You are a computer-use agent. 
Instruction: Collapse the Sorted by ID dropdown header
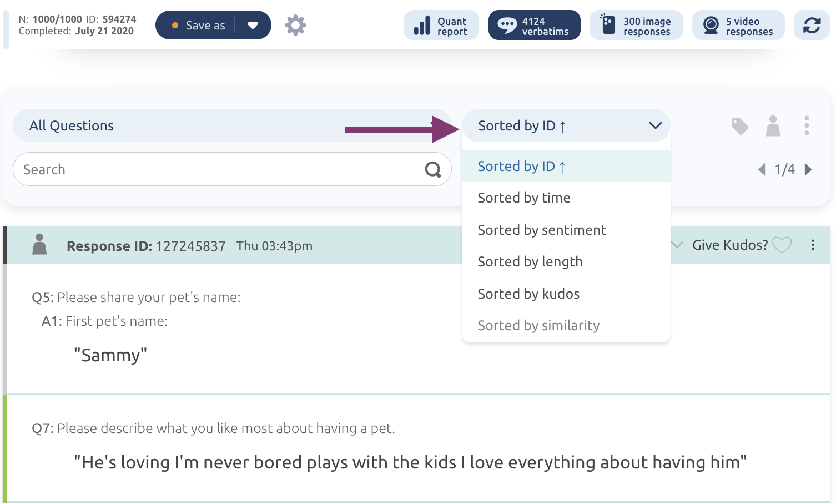coord(566,125)
